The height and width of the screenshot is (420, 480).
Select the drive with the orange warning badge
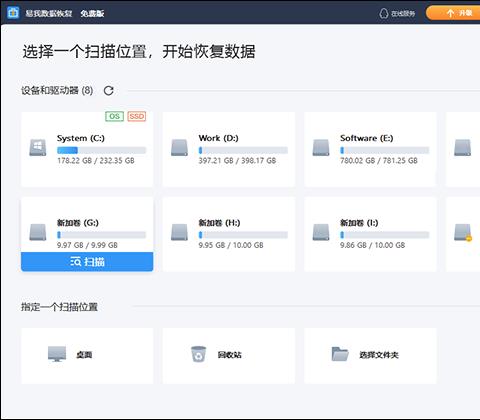463,233
